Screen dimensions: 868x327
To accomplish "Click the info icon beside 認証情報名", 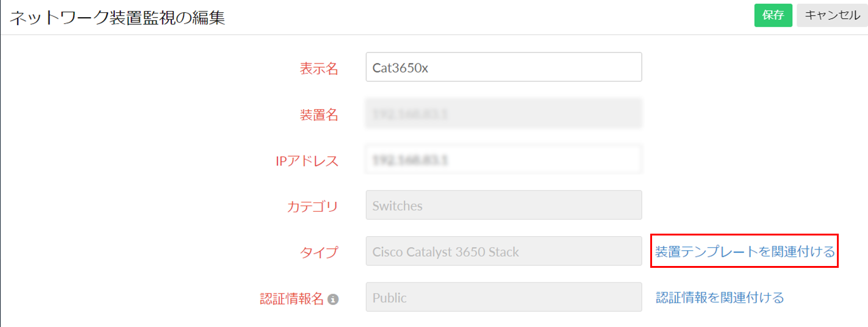I will [x=332, y=300].
